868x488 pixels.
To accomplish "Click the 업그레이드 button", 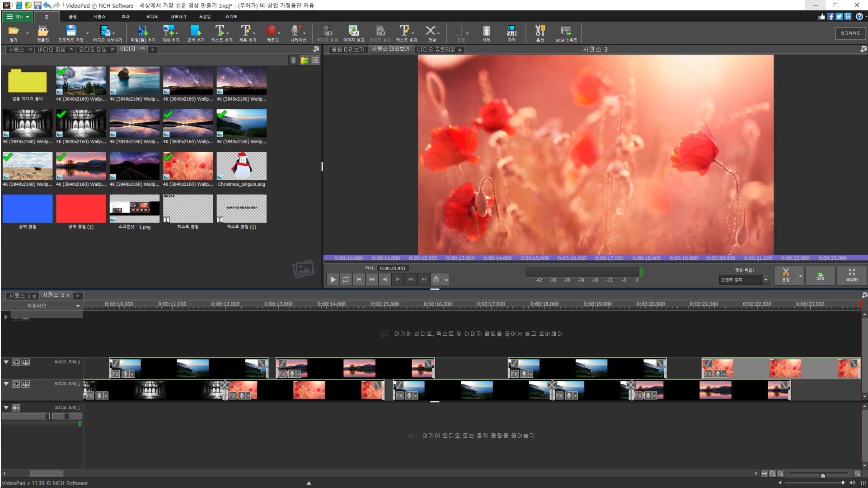I will pos(850,33).
